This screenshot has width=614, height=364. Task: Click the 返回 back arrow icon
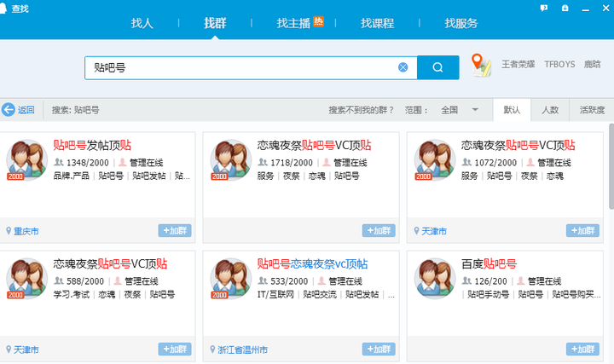[8, 110]
